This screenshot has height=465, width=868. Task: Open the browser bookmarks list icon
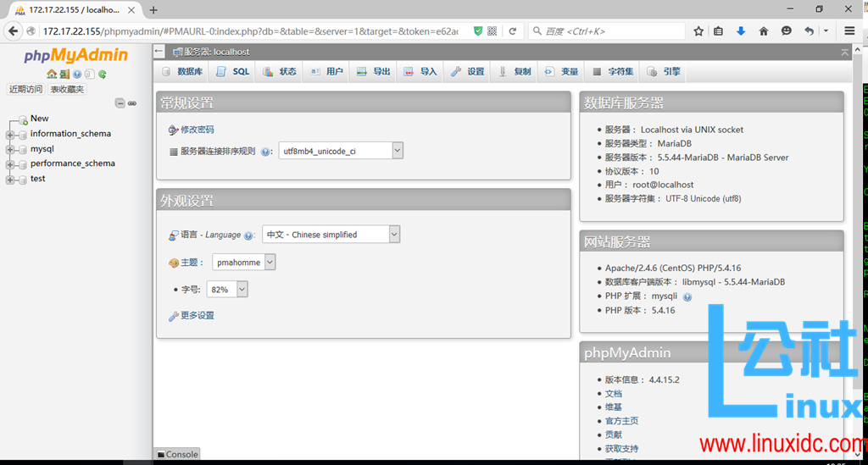tap(719, 31)
